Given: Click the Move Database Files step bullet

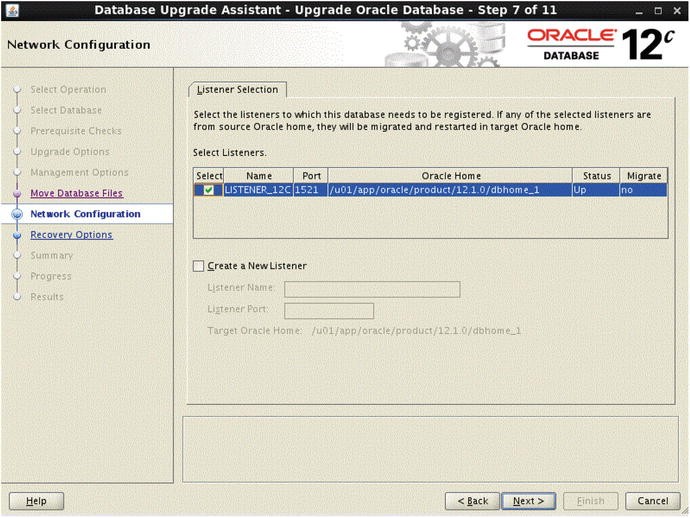Looking at the screenshot, I should pos(17,193).
